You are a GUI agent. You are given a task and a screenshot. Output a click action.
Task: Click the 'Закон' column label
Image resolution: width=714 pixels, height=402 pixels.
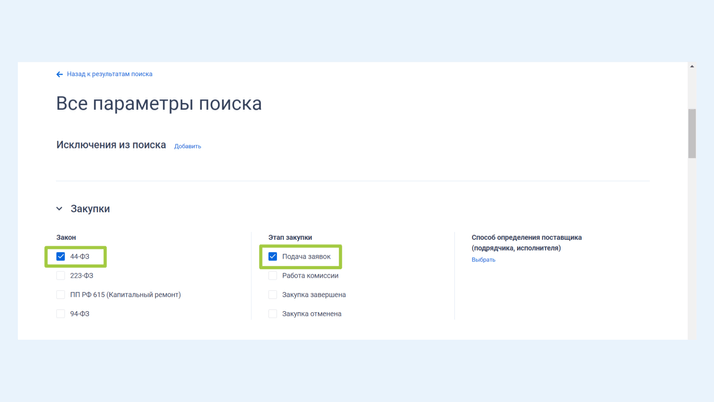[66, 237]
